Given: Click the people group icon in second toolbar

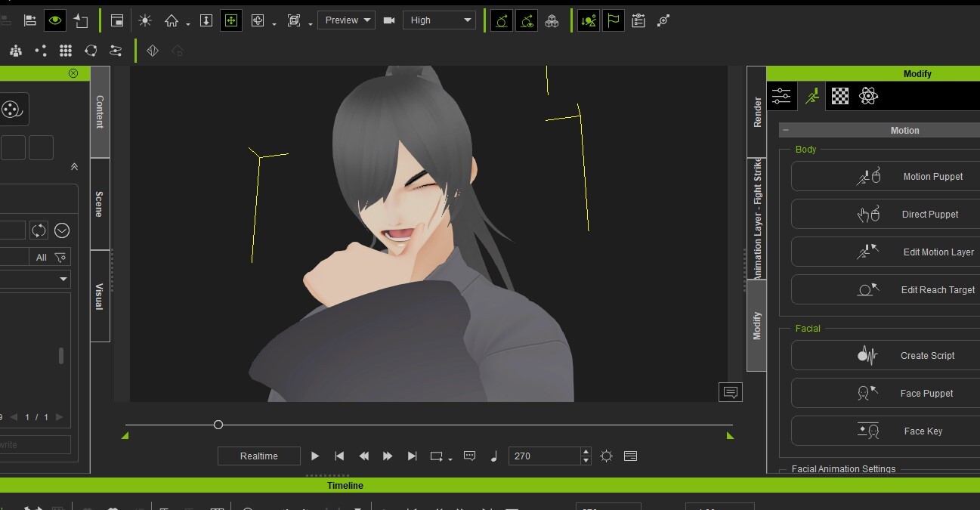Looking at the screenshot, I should 16,51.
